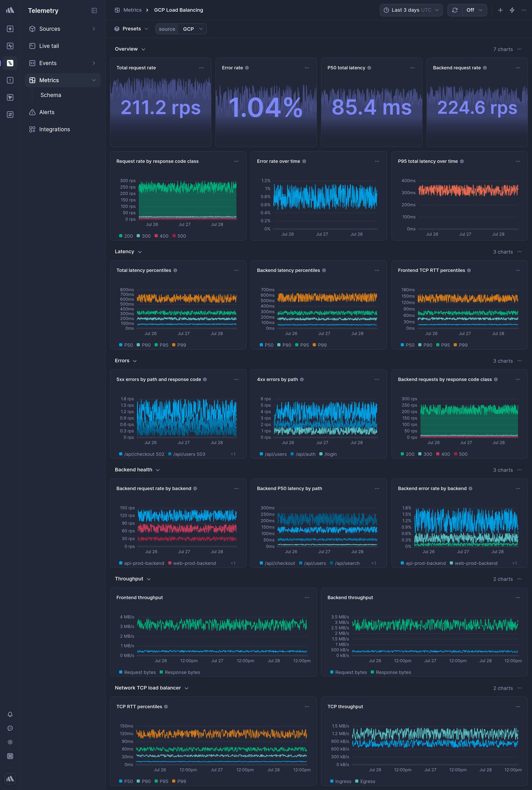Toggle /api/checkout 502 legend series
This screenshot has height=790, width=532.
[142, 454]
